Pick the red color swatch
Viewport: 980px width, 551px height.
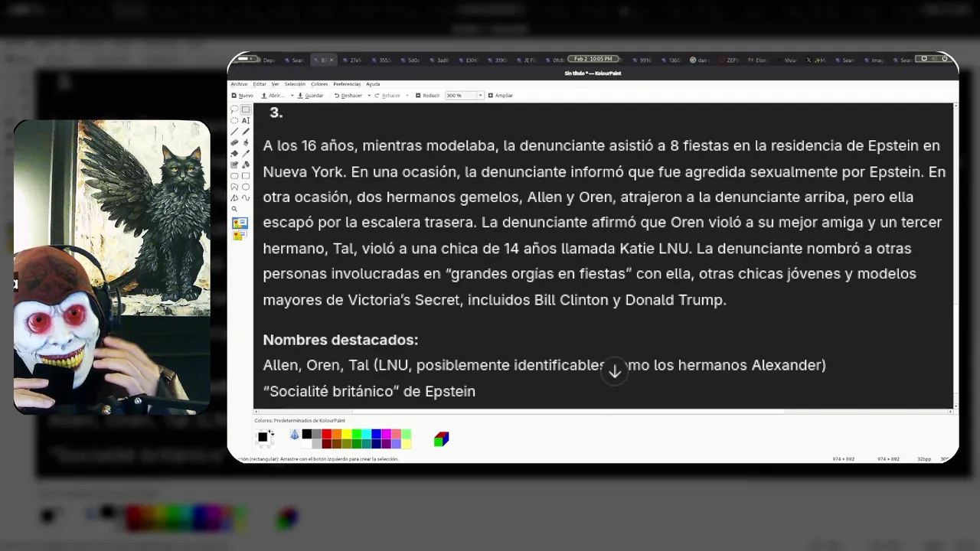click(x=327, y=434)
